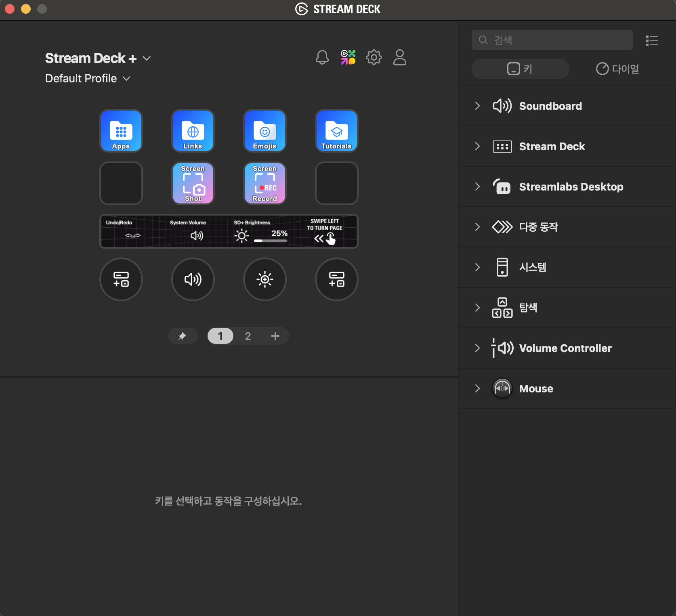Image resolution: width=676 pixels, height=616 pixels.
Task: Click the 시스템 computer icon
Action: coord(502,267)
